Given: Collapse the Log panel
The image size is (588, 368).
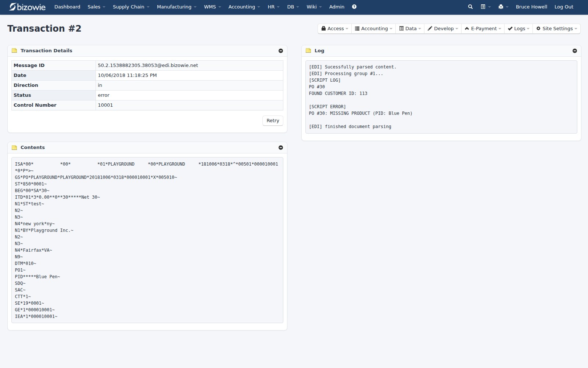Looking at the screenshot, I should 574,51.
